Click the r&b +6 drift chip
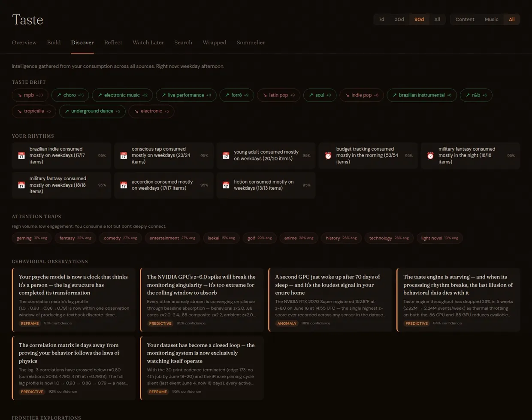Viewport: 532px width, 420px height. (x=476, y=95)
